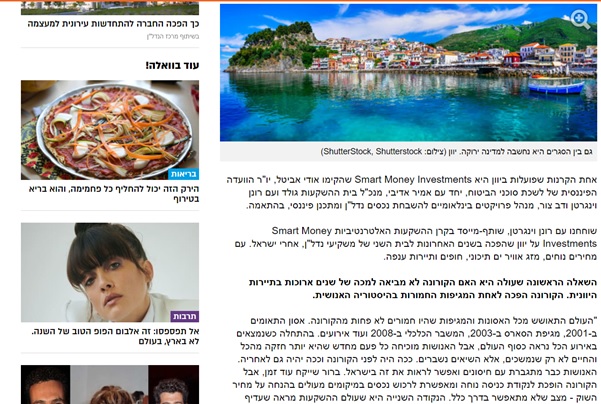Open the urban renewal company headline link
Viewport: 601px width, 404px height.
pos(113,24)
